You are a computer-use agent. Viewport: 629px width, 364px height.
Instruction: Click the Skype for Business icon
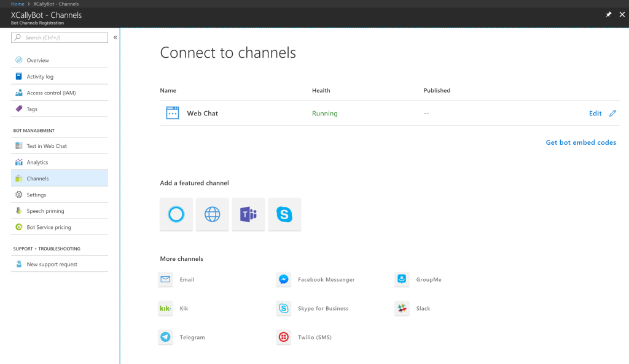pyautogui.click(x=284, y=308)
